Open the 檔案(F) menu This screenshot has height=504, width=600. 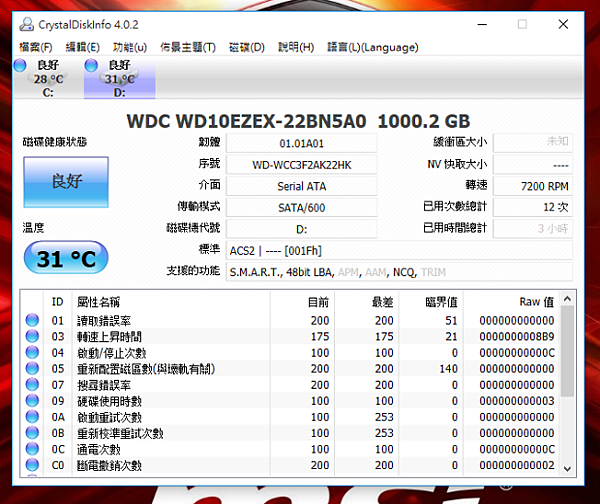36,47
